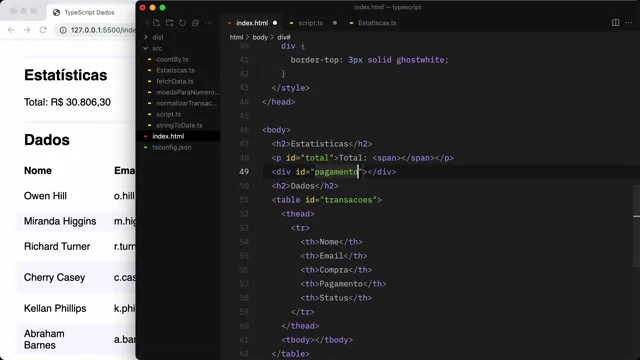Split the editor to the right
The width and height of the screenshot is (640, 360).
click(616, 23)
